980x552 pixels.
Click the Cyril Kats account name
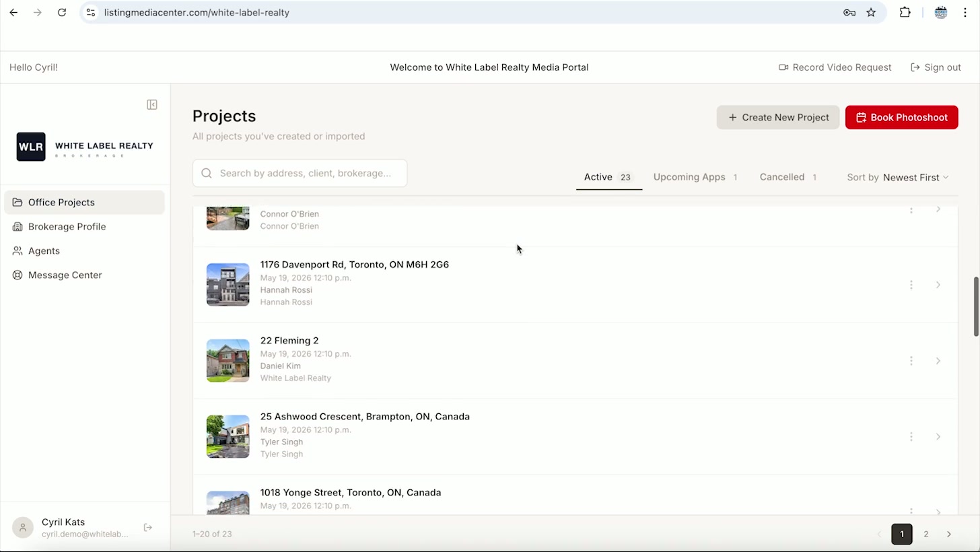pyautogui.click(x=63, y=522)
